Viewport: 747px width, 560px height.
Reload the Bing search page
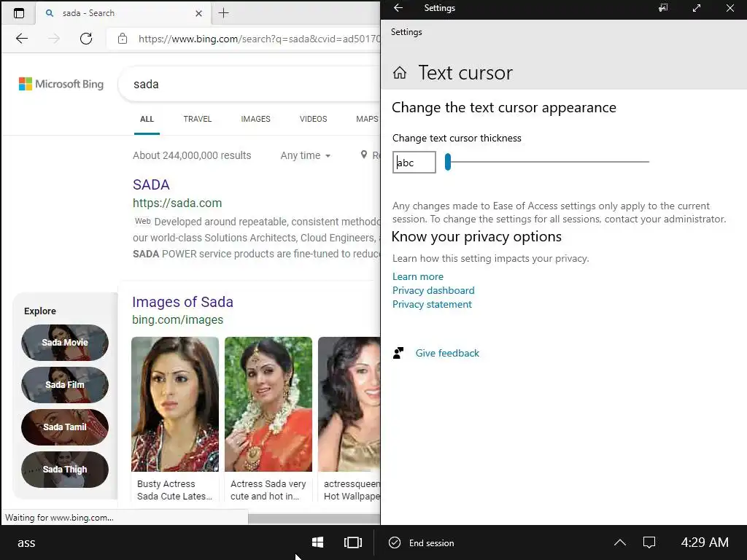coord(86,39)
